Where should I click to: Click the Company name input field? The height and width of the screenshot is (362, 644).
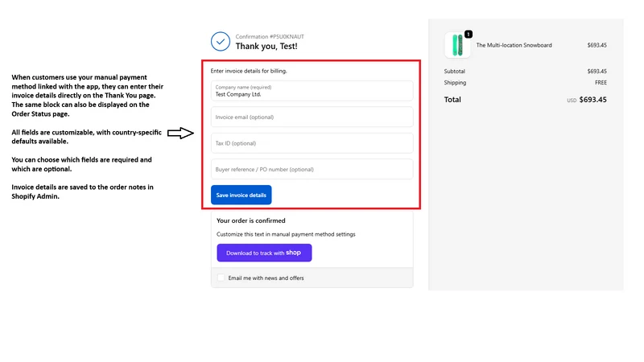click(312, 91)
